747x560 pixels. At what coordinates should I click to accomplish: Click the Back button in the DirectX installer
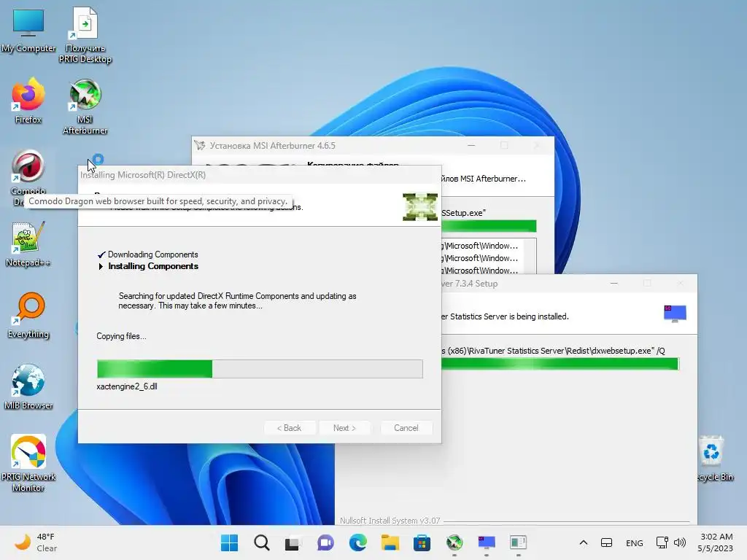(x=290, y=427)
